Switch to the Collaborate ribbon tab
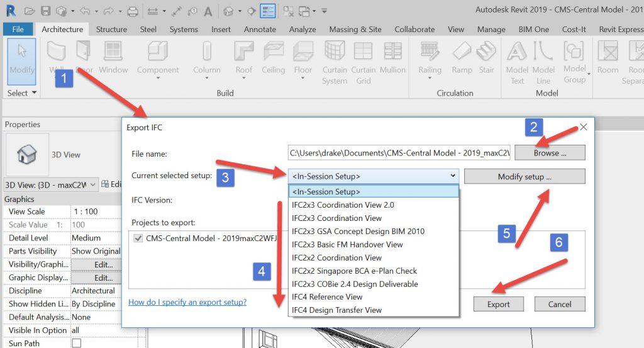Screen dimensions: 644x348 [x=414, y=30]
